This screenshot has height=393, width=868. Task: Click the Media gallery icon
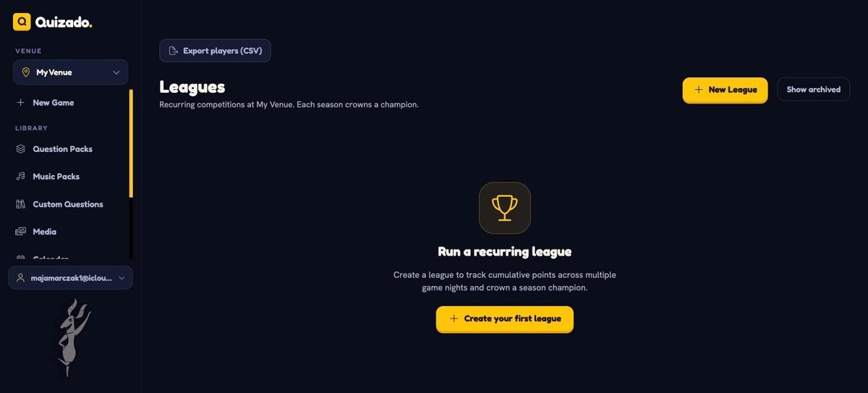20,232
